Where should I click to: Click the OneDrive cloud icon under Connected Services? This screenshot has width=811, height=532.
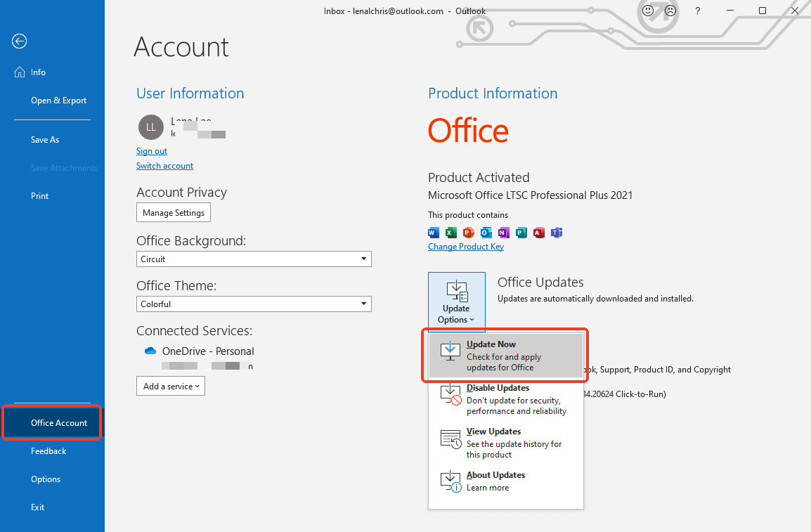150,350
